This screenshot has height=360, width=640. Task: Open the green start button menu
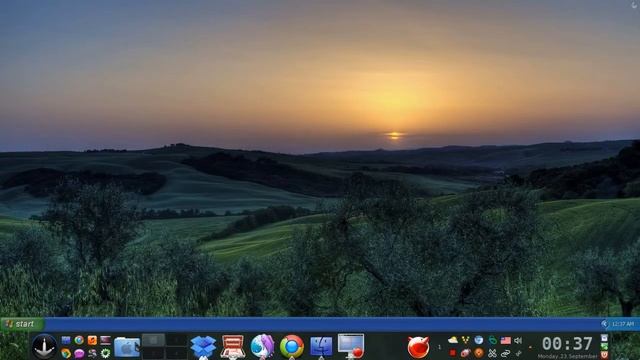(22, 324)
